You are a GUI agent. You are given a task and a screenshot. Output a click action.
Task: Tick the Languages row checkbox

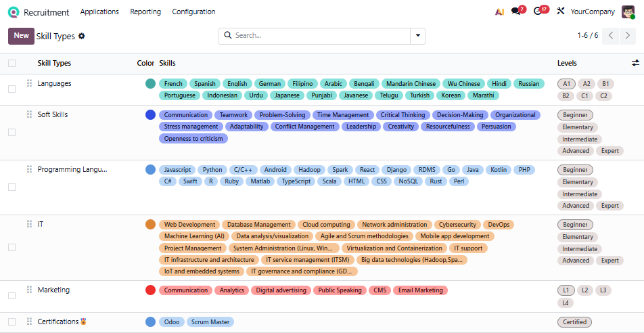pyautogui.click(x=11, y=89)
